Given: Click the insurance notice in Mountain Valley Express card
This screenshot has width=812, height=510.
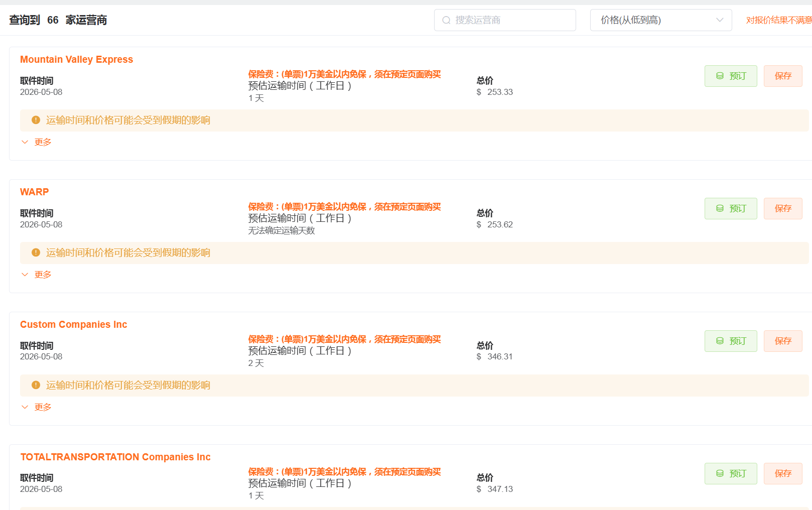Looking at the screenshot, I should pos(344,74).
